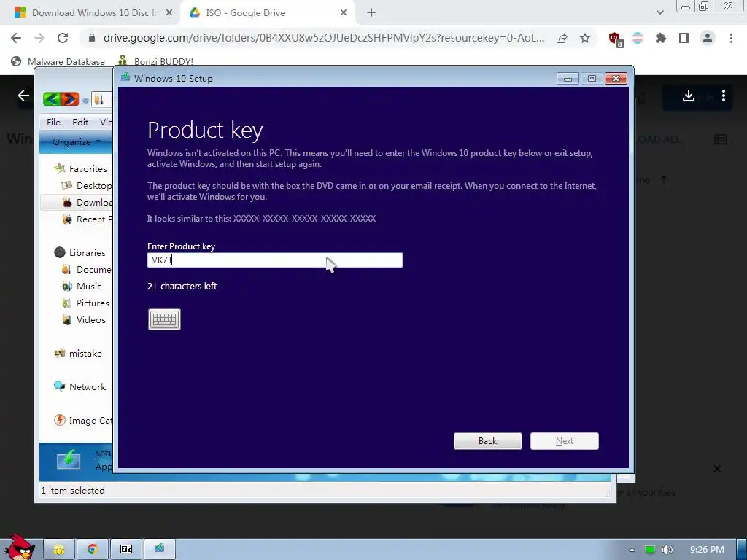This screenshot has height=560, width=747.
Task: Open the Bonzi BUDDY! bookmark
Action: pyautogui.click(x=155, y=61)
